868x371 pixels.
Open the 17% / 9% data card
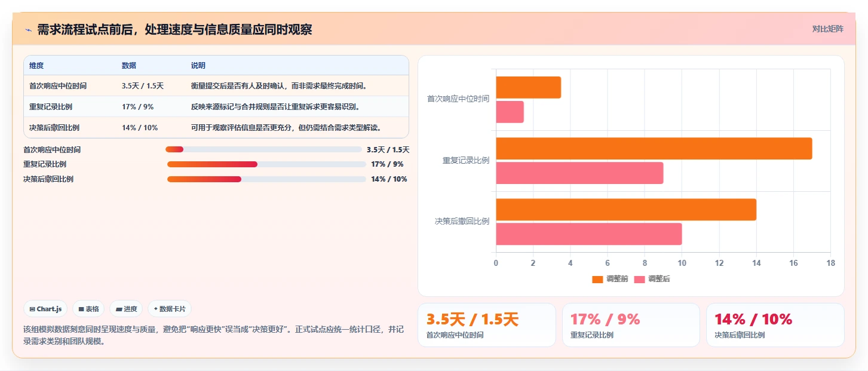[631, 325]
